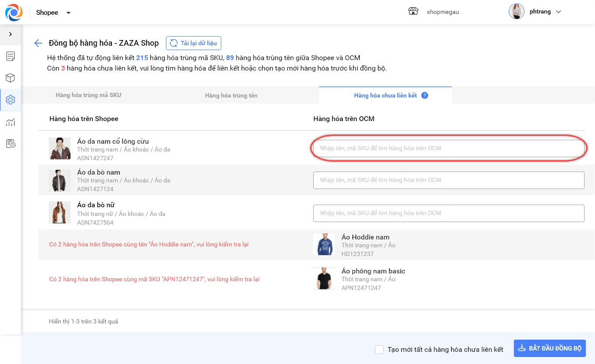Click the app logo in top-left
Screen dimensions: 595x364
tap(14, 12)
